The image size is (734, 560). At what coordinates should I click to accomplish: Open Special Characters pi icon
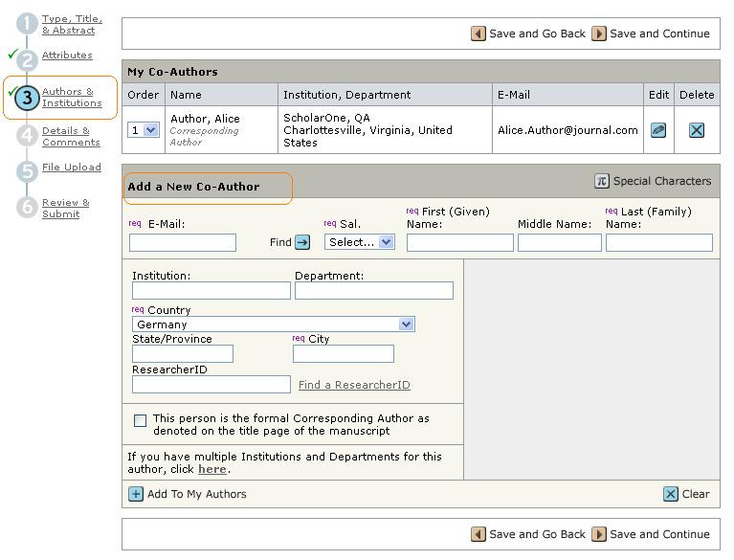click(602, 181)
